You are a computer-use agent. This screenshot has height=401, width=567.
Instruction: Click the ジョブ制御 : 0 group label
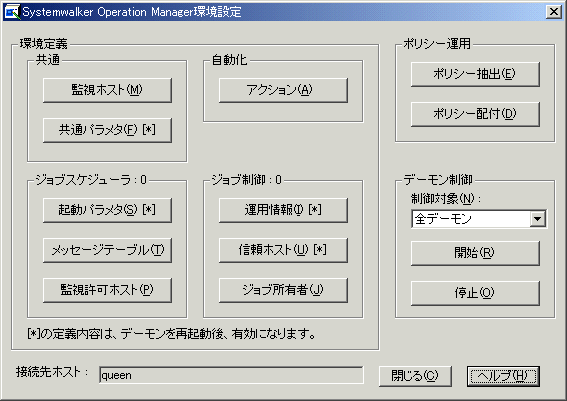(x=247, y=180)
